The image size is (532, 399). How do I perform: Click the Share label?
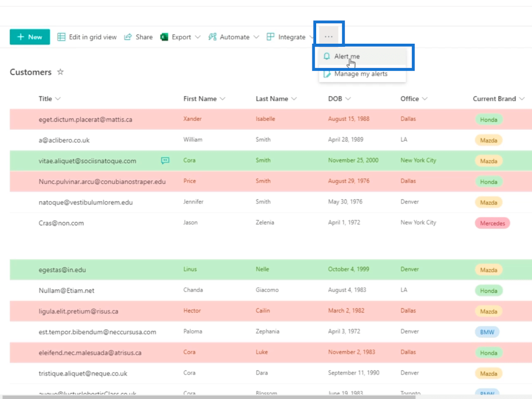click(x=144, y=37)
